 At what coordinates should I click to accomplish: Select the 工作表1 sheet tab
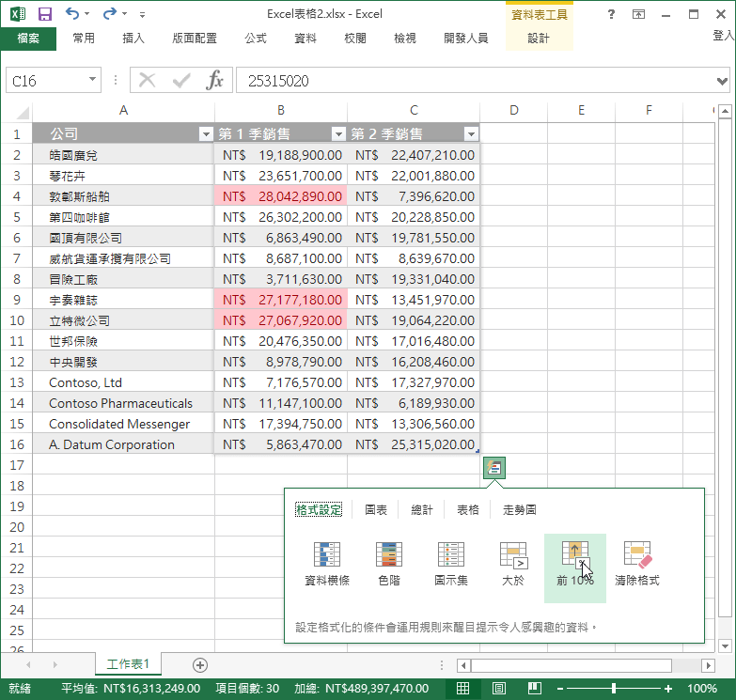[128, 664]
